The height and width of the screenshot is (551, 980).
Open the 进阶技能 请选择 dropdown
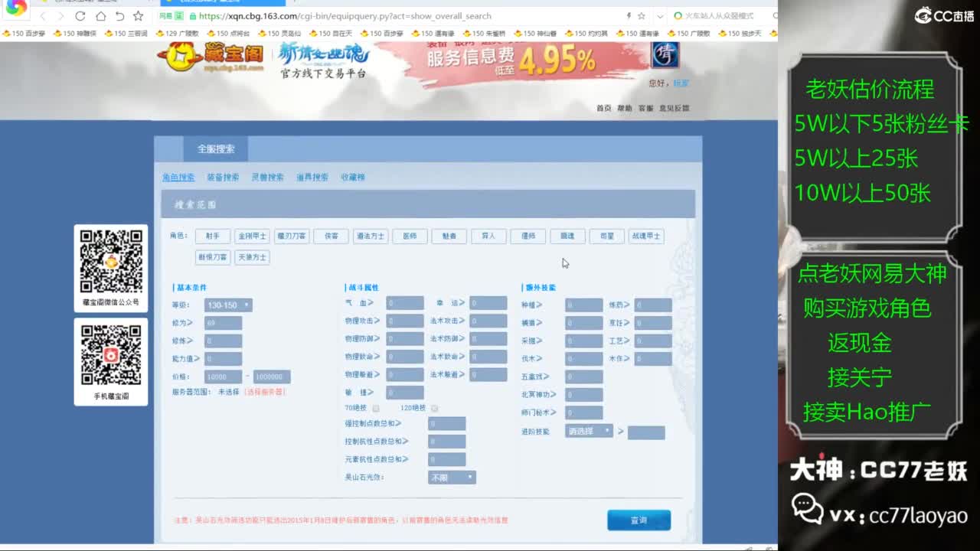pos(589,432)
